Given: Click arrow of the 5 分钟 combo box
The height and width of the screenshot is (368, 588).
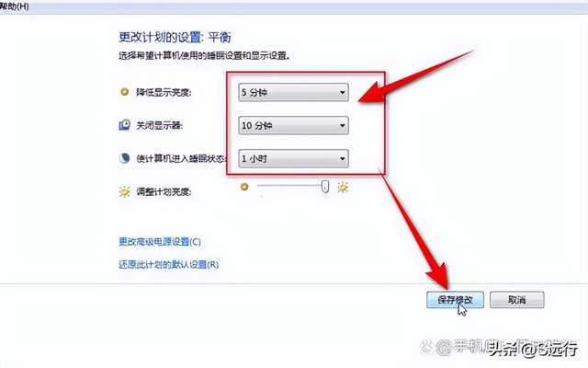Looking at the screenshot, I should (x=342, y=93).
